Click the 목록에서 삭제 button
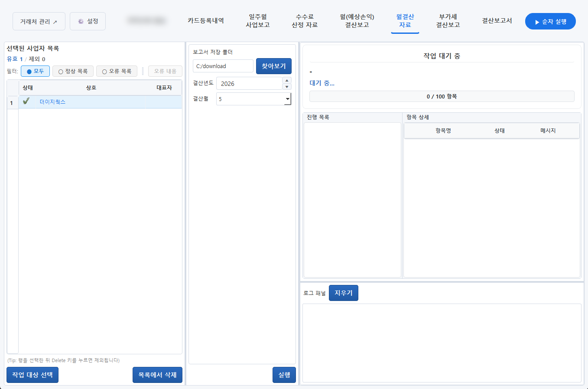The image size is (588, 389). pos(157,375)
